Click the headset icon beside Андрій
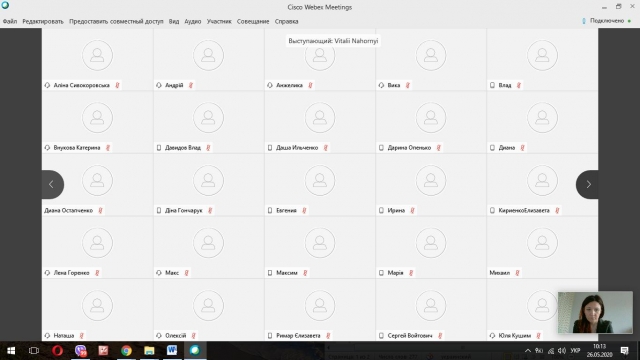The image size is (640, 360). [x=159, y=85]
